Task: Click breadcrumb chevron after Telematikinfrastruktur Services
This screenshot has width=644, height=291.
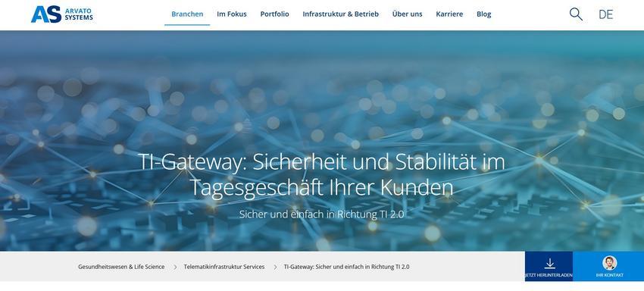Action: (275, 268)
